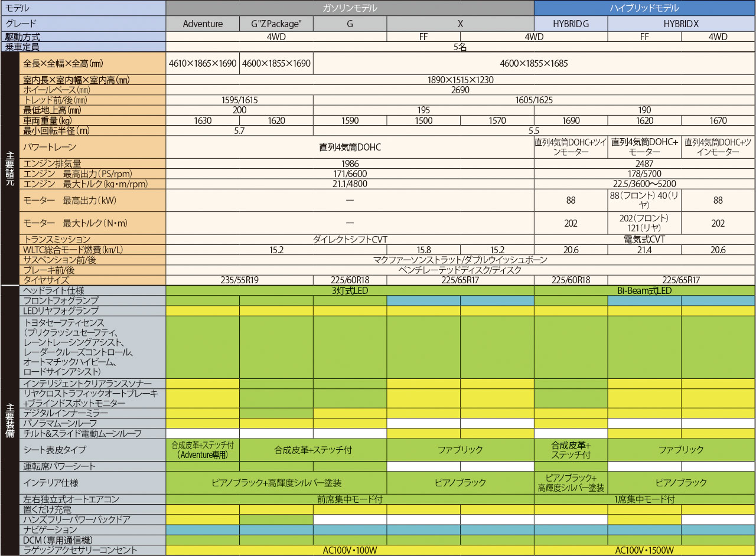Select the 1630 vehicle weight cell
The height and width of the screenshot is (556, 756).
[x=203, y=120]
